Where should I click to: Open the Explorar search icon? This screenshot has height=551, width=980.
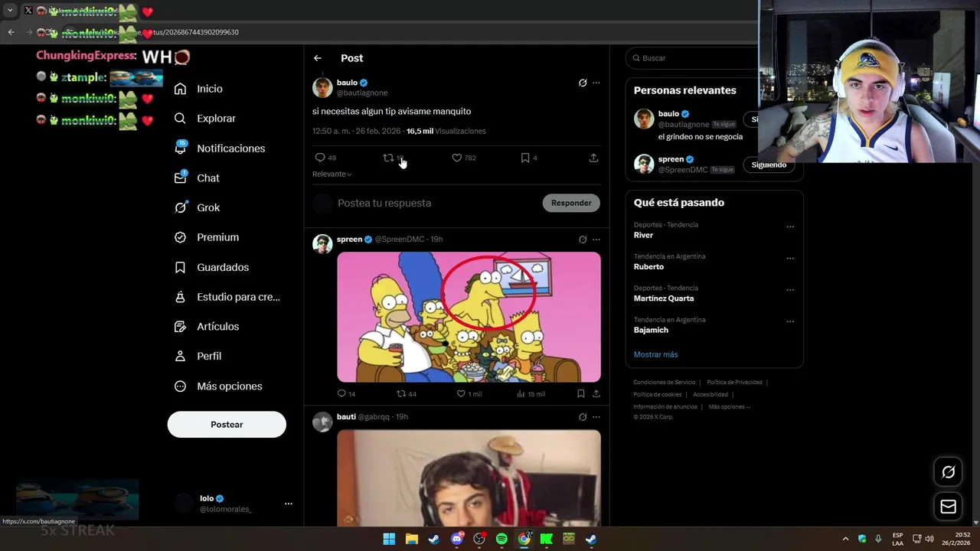(x=180, y=119)
